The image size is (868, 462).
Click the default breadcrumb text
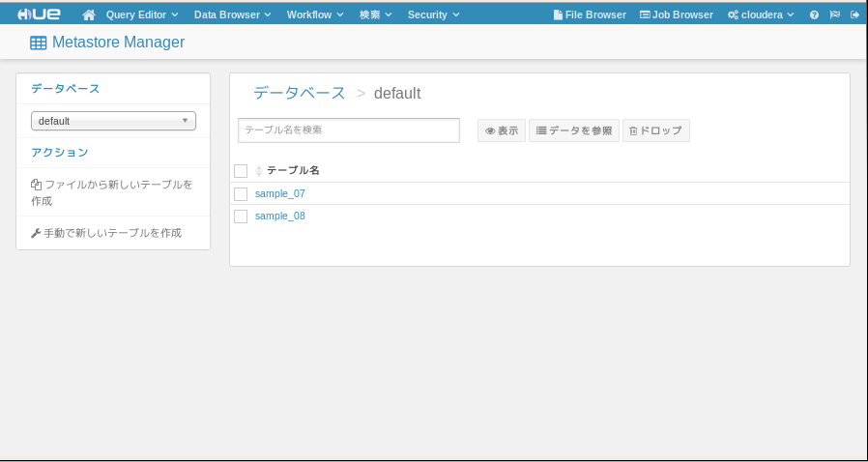[x=397, y=93]
